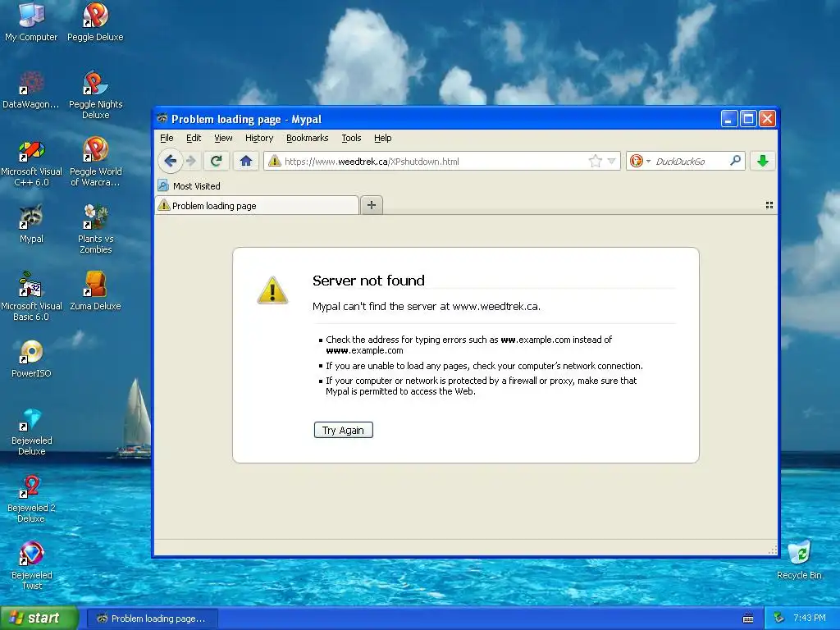Screen dimensions: 840x630
Task: Minimize the Mypal browser window
Action: pos(728,118)
